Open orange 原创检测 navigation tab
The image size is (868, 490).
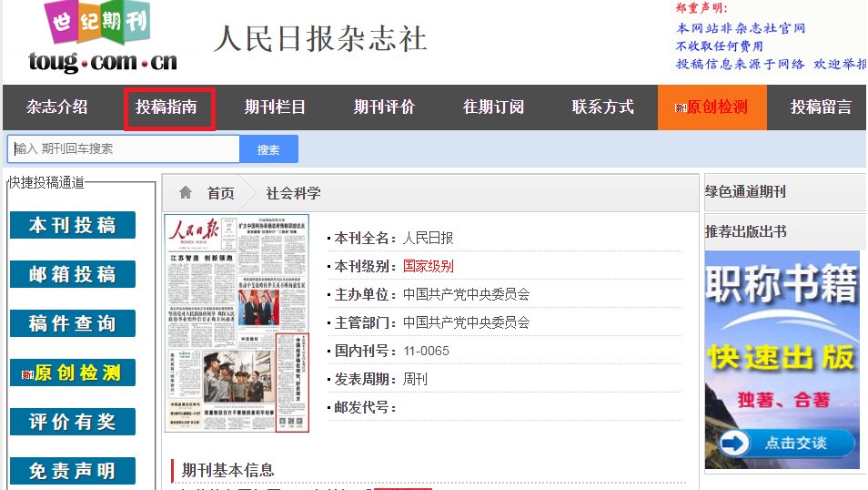click(x=712, y=107)
